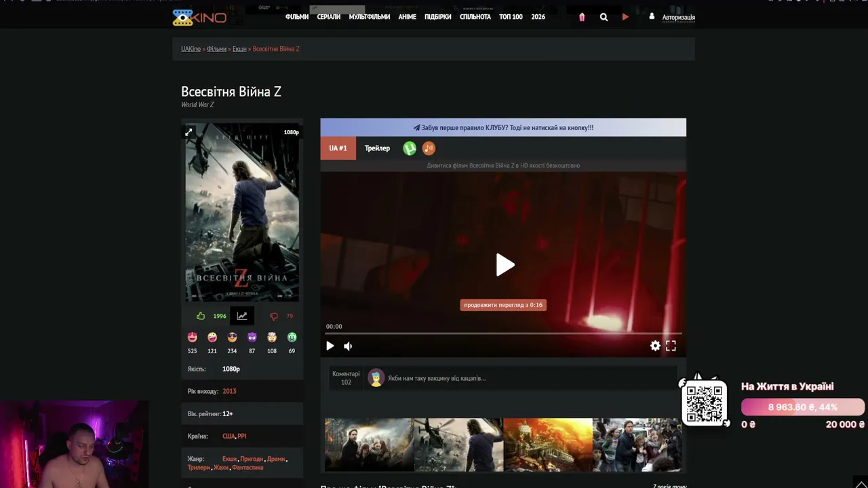Screen dimensions: 868x488
Task: Open the screenshot of the running crowd
Action: click(637, 445)
